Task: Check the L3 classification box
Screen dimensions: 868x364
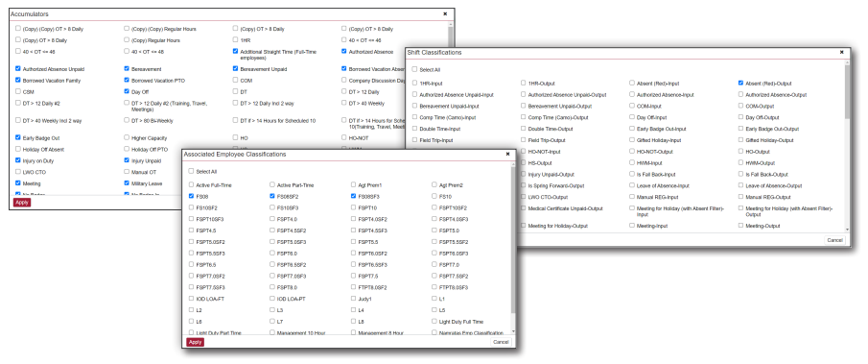Action: (x=272, y=310)
